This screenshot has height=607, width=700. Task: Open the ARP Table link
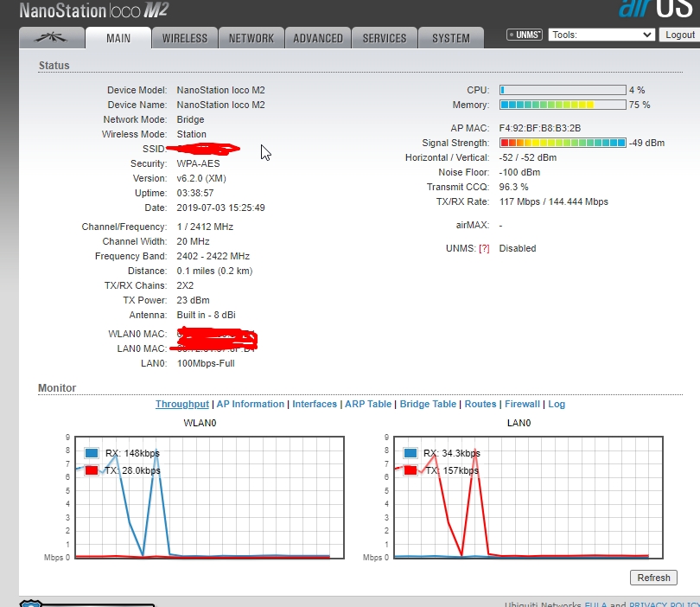click(368, 404)
